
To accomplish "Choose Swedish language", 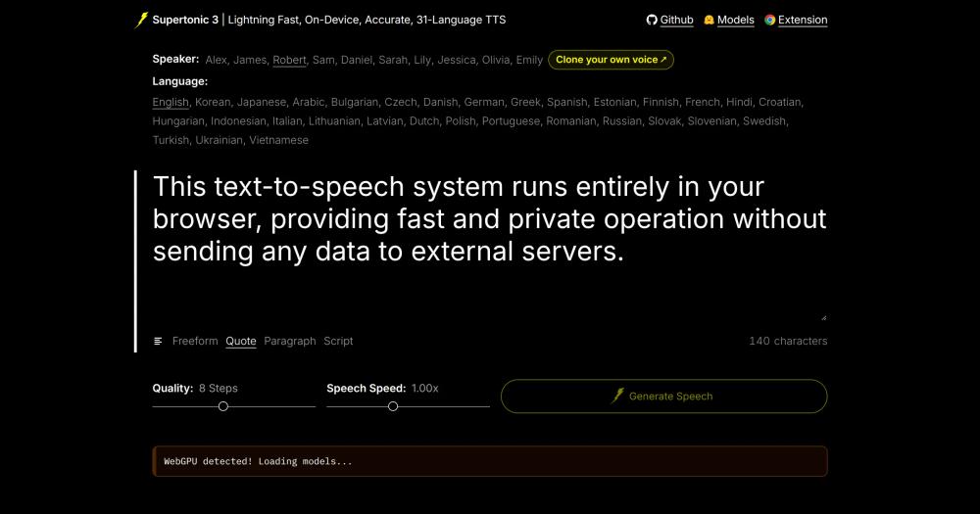I will (764, 121).
